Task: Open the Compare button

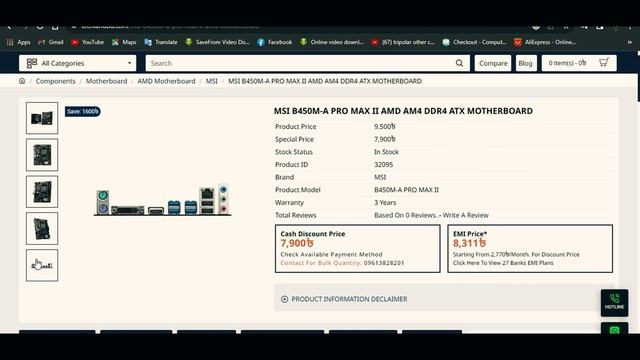Action: [x=493, y=63]
